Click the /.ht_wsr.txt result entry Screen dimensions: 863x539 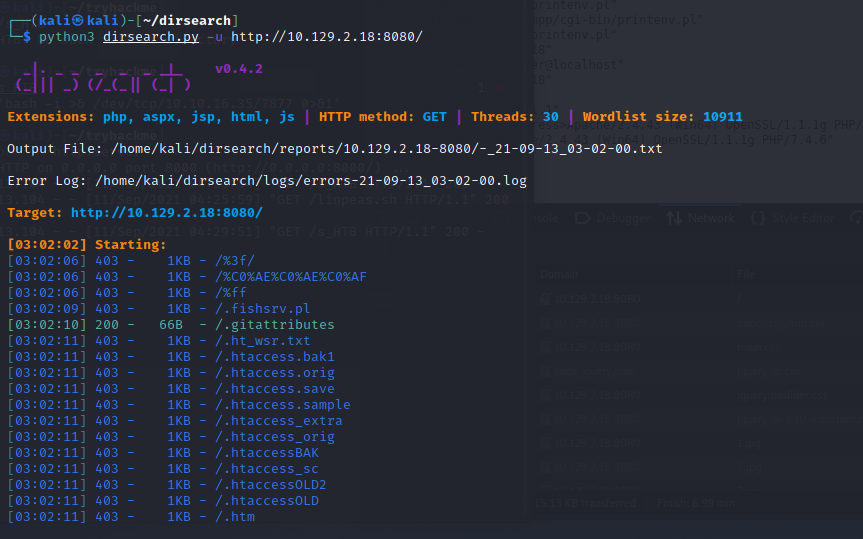point(253,341)
